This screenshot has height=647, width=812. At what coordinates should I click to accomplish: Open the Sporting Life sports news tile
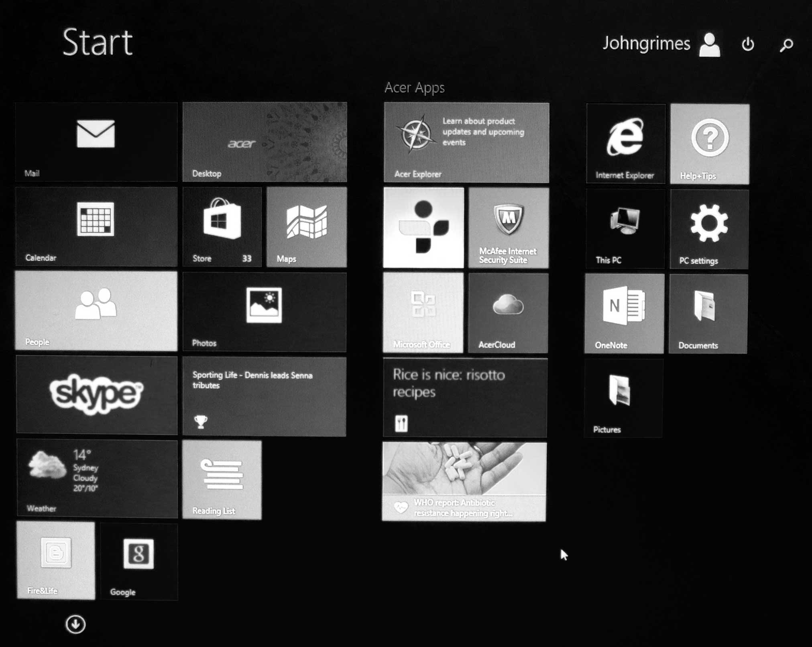[x=265, y=397]
